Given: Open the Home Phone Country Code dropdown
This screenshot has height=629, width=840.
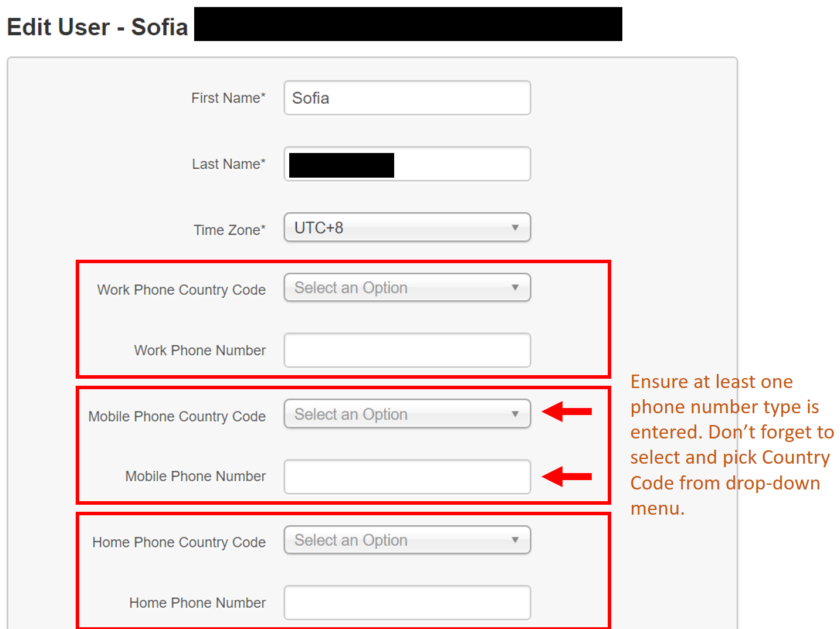Looking at the screenshot, I should pos(407,540).
